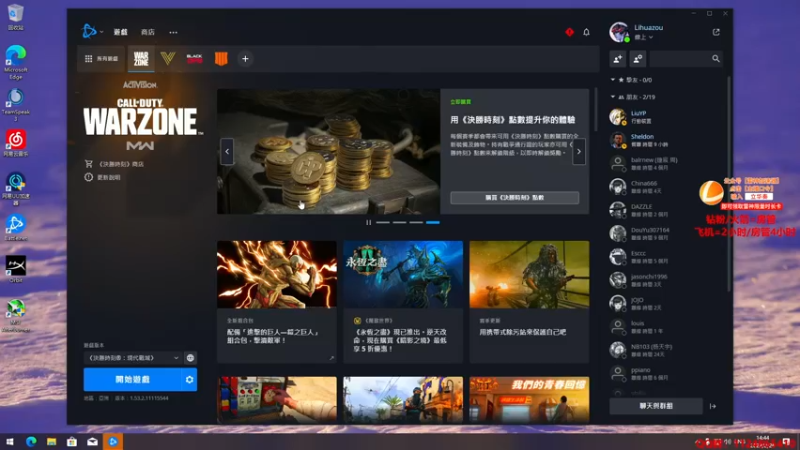Image resolution: width=800 pixels, height=450 pixels.
Task: Open game settings gear beside Play
Action: click(x=189, y=380)
